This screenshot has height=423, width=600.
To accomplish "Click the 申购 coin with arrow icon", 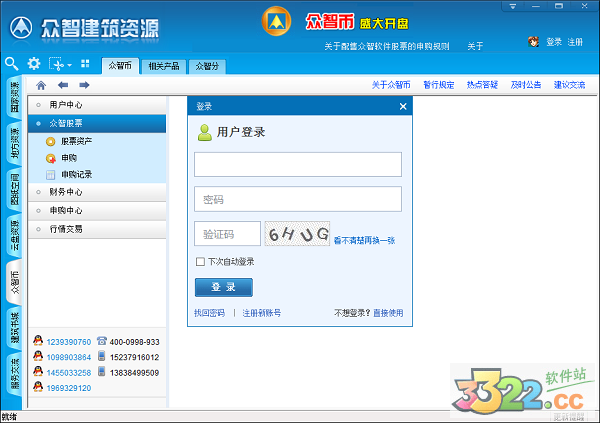I will 51,158.
